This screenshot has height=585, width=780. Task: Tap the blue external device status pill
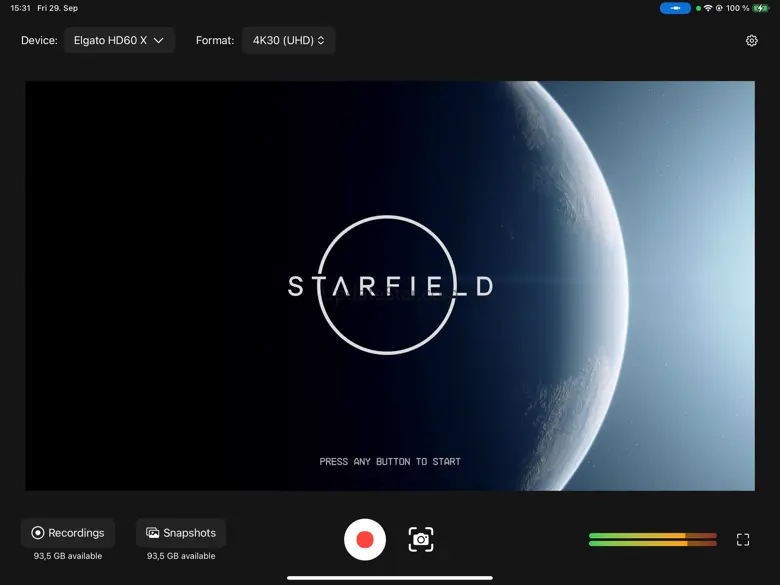(x=675, y=8)
